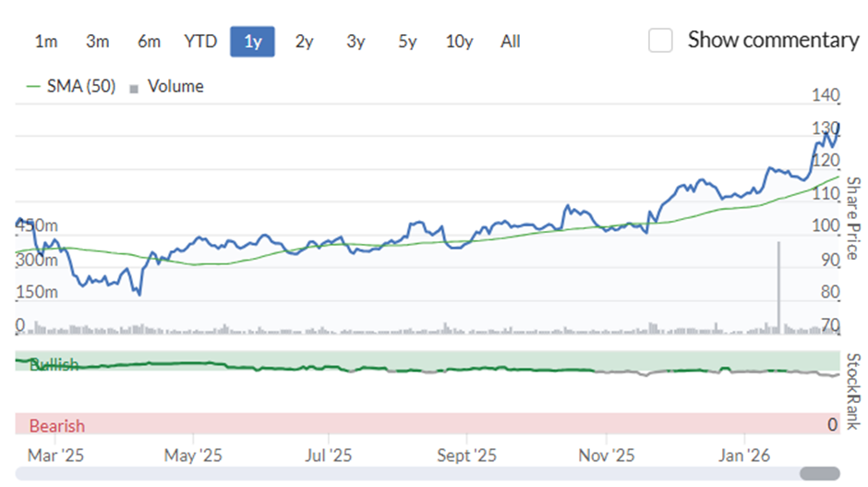Click the grey Volume legend square icon
This screenshot has width=868, height=487.
[x=133, y=89]
